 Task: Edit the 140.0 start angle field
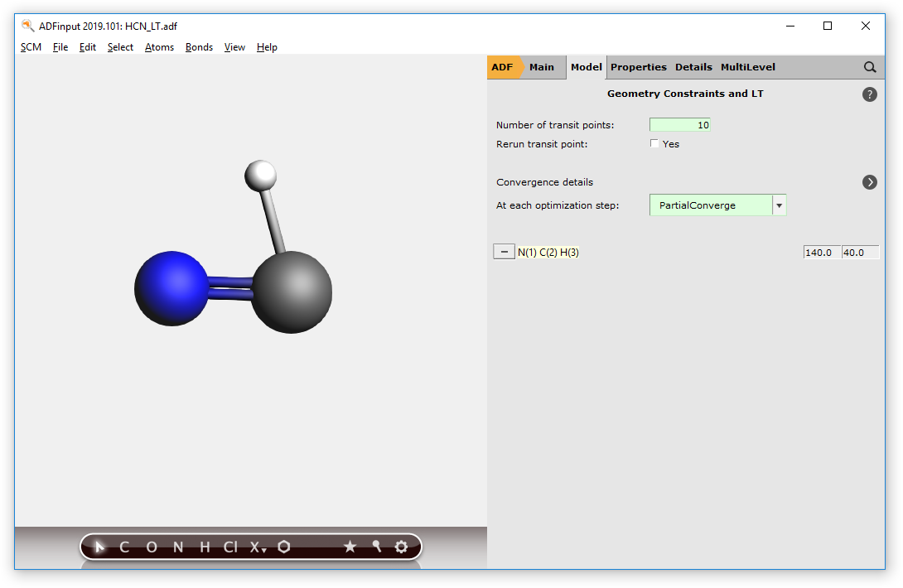822,253
